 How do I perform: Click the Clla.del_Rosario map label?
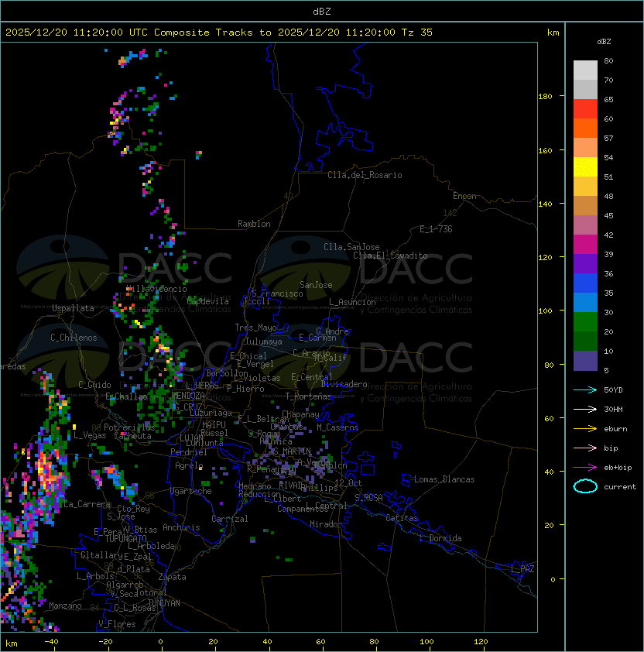[x=365, y=175]
